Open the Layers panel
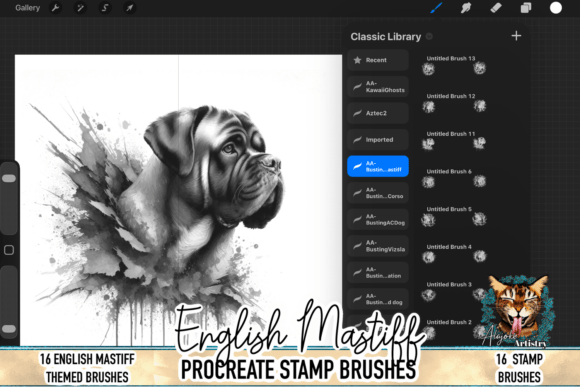Image resolution: width=580 pixels, height=387 pixels. 526,8
